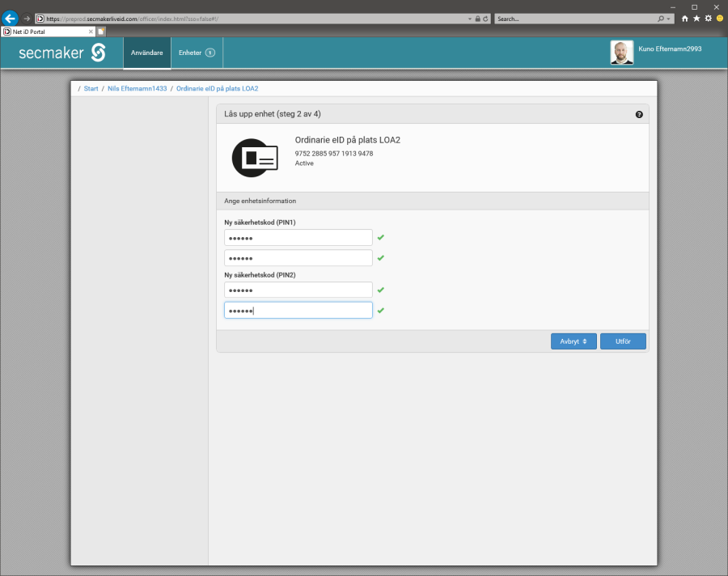The height and width of the screenshot is (576, 728).
Task: Click the first PIN1 password field
Action: [298, 237]
